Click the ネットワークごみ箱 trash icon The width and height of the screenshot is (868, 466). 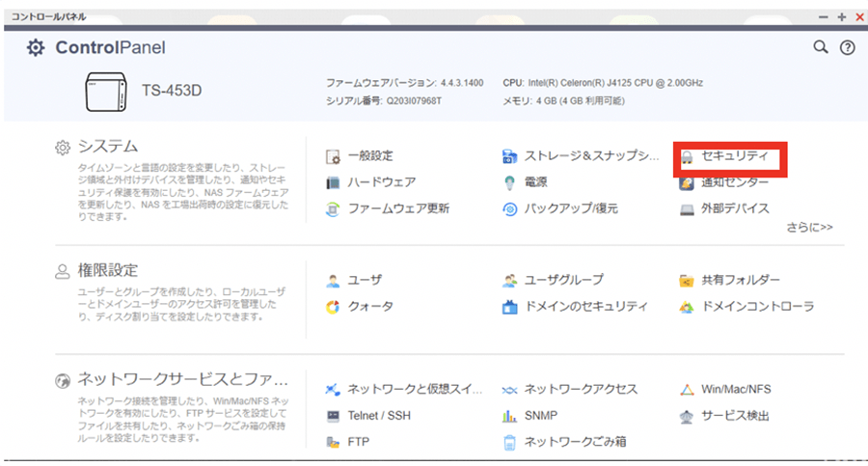[x=509, y=442]
